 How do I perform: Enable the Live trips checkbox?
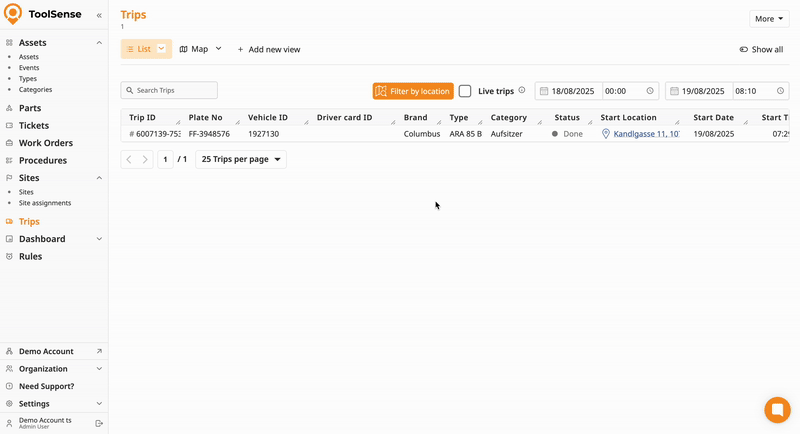pyautogui.click(x=465, y=91)
